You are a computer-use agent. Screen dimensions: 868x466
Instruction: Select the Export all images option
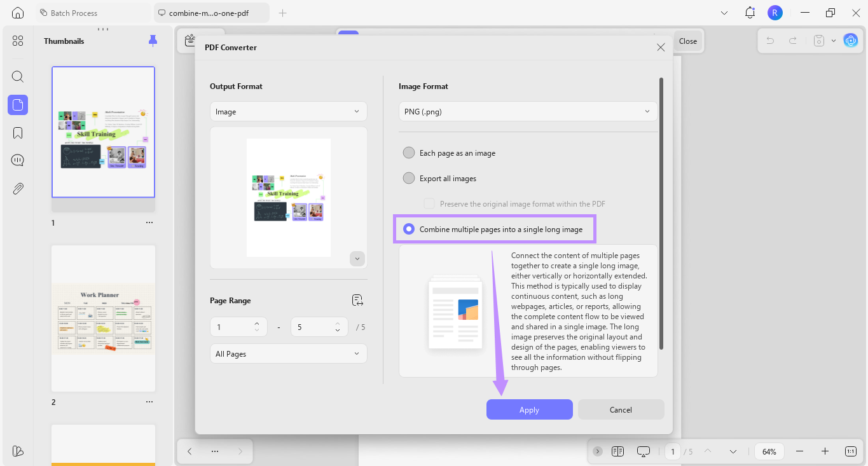tap(408, 178)
